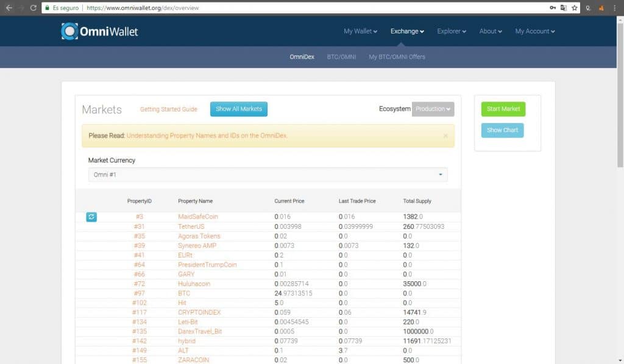Image resolution: width=624 pixels, height=364 pixels.
Task: Click the OmniWallet logo
Action: click(99, 32)
